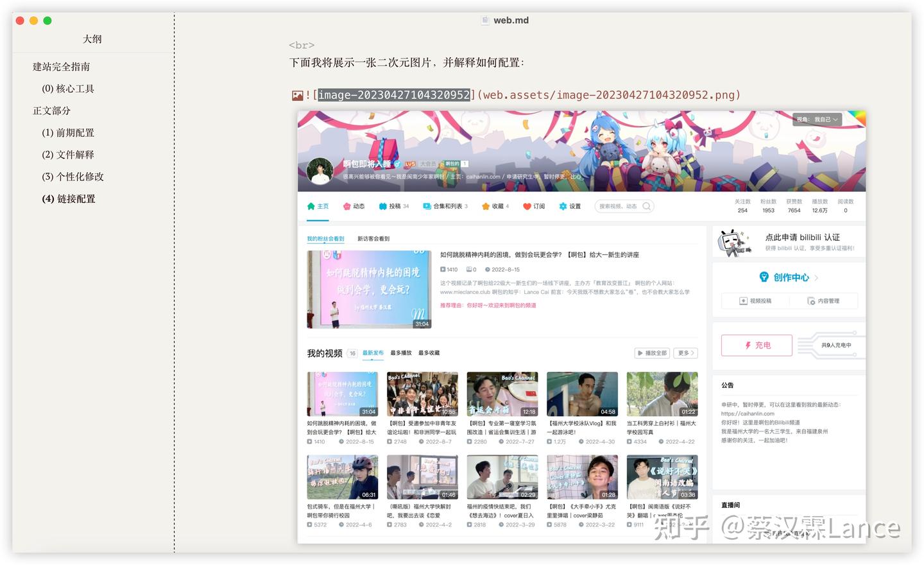The image size is (924, 565).
Task: Select the 我的粉丝会看到 tab
Action: click(x=325, y=238)
